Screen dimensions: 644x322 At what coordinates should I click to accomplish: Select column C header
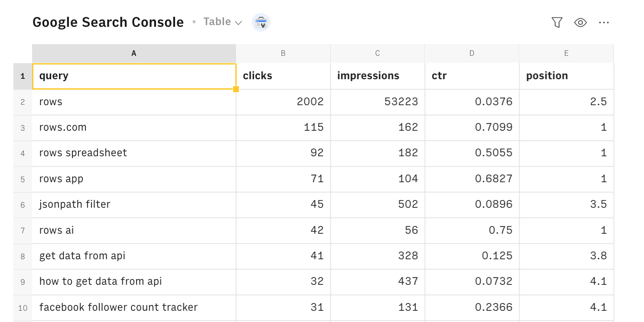[x=377, y=53]
